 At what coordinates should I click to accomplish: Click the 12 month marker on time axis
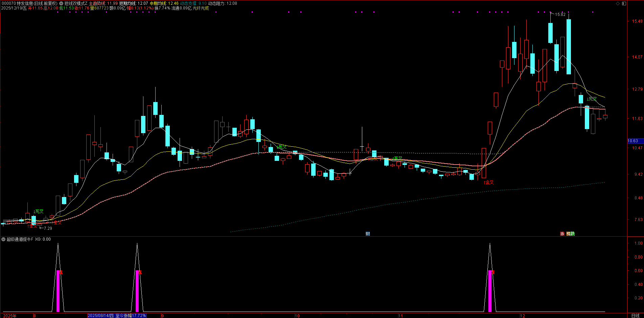click(523, 316)
